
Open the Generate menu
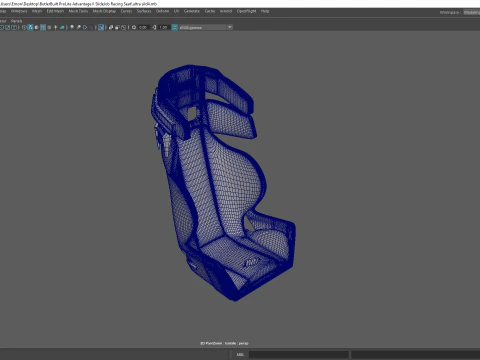(x=192, y=11)
